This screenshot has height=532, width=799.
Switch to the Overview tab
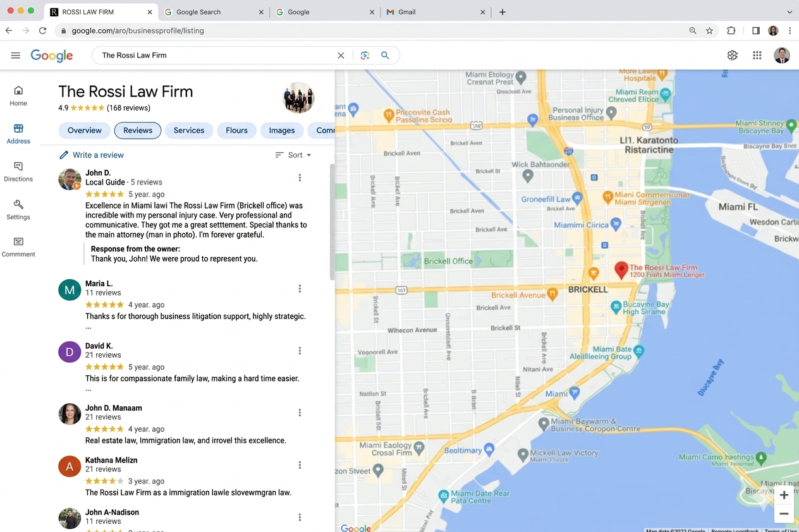pyautogui.click(x=85, y=130)
